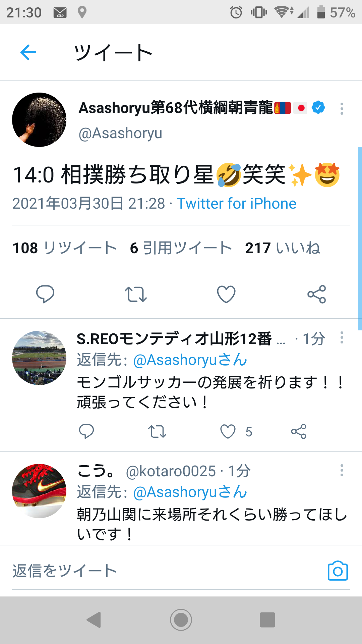Screen dimensions: 362x644
Task: Open more options for Asashoryu tweet
Action: pyautogui.click(x=342, y=109)
